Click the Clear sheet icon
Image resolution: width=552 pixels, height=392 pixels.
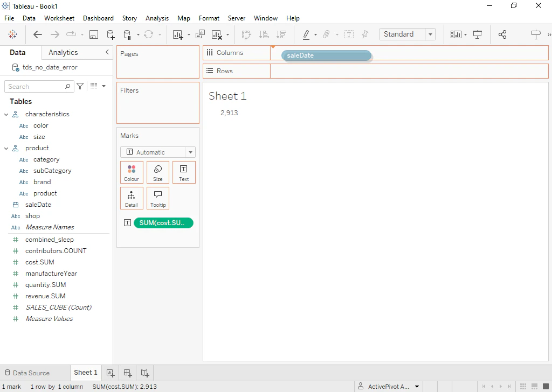tap(217, 34)
